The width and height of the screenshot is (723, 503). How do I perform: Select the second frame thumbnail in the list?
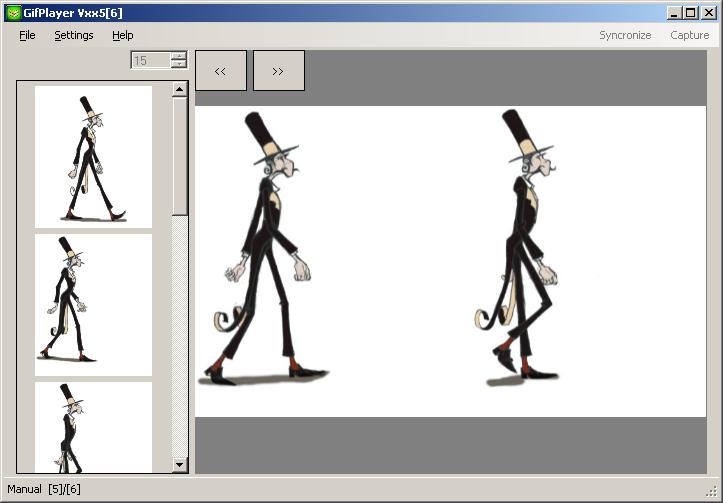(93, 305)
